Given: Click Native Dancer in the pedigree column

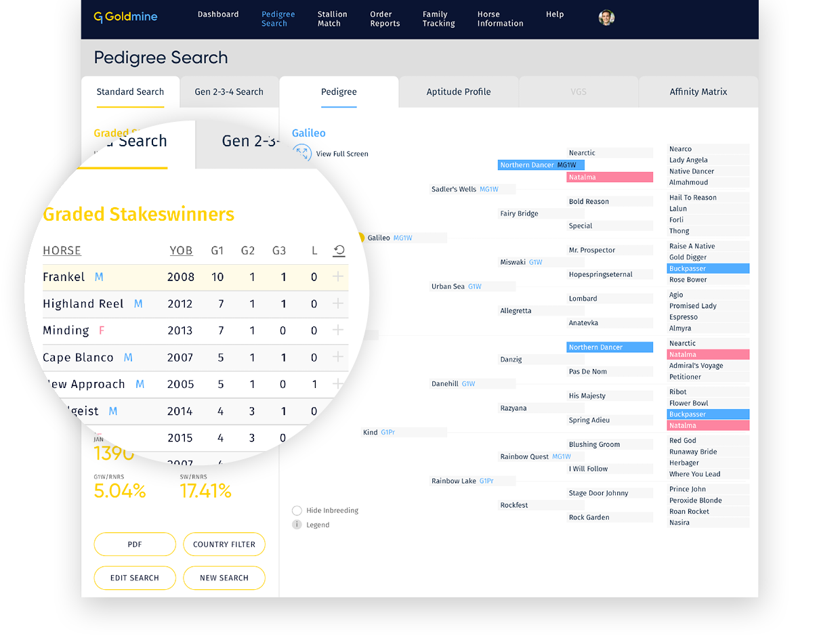Looking at the screenshot, I should tap(708, 171).
